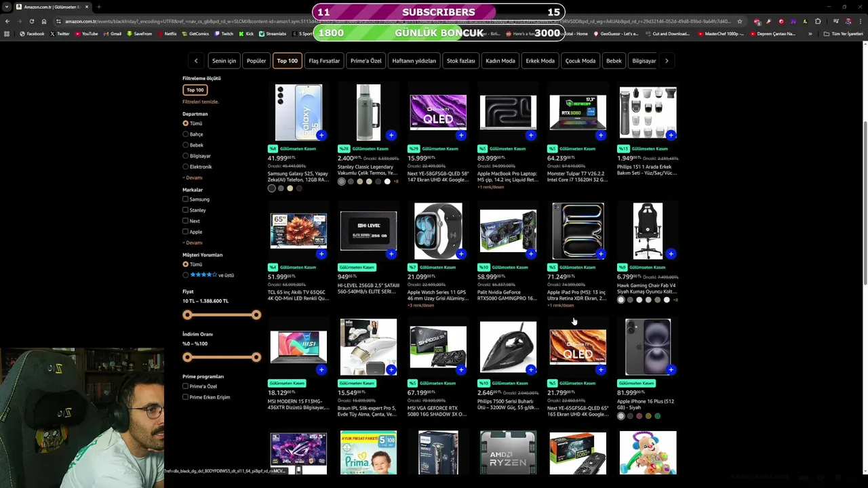Add Apple MacBook Pro with plus icon
Image resolution: width=868 pixels, height=488 pixels.
click(531, 135)
